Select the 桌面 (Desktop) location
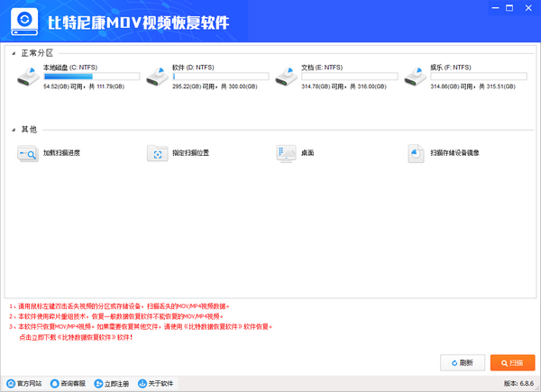This screenshot has height=392, width=541. point(297,153)
